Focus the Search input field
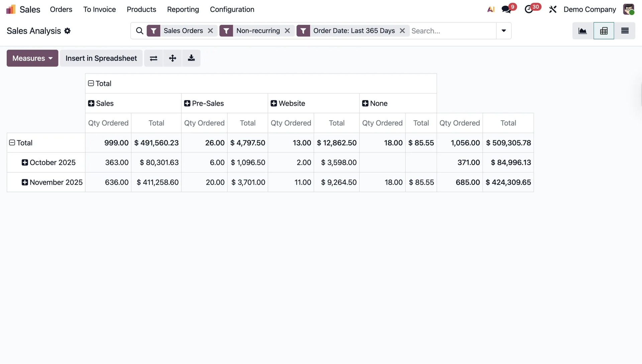This screenshot has height=364, width=642. click(x=451, y=31)
